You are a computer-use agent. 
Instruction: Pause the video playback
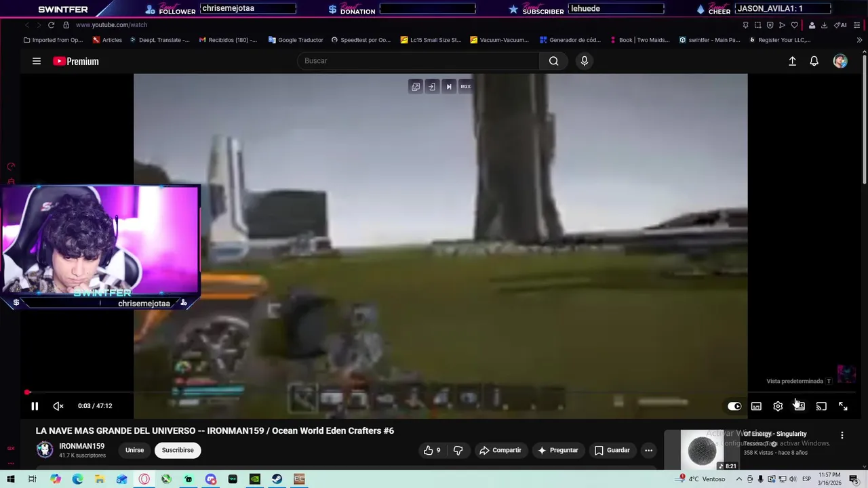click(x=35, y=406)
